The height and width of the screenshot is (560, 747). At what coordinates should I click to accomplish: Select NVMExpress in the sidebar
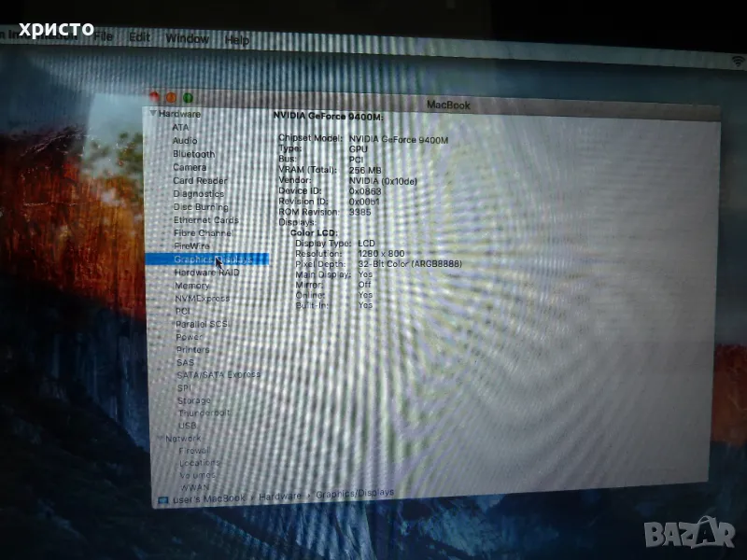click(x=203, y=298)
